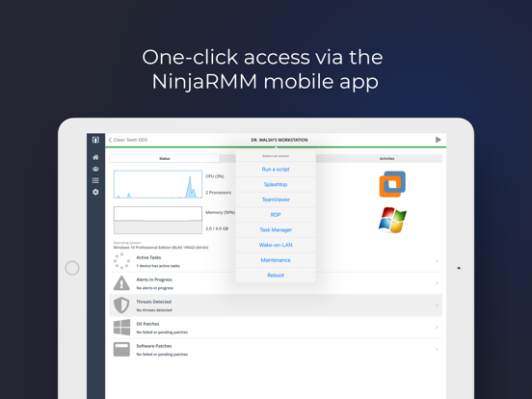Choose Task Manager from action menu

click(x=276, y=229)
